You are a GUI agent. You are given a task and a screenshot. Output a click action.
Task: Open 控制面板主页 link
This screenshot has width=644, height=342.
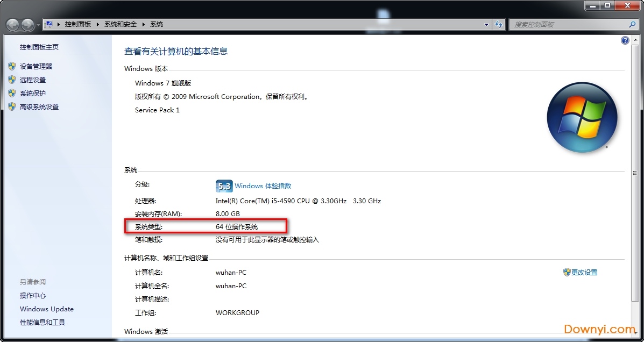point(39,47)
